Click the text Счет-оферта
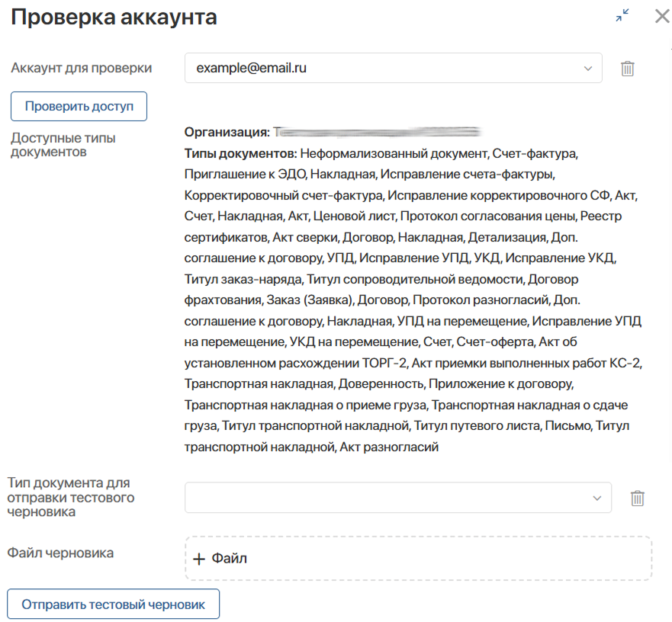 click(495, 341)
